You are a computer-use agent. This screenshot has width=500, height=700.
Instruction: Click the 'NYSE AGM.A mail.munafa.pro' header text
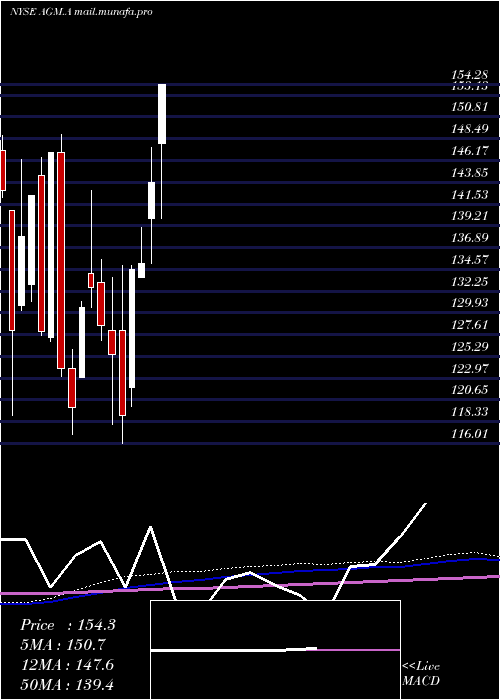(81, 12)
